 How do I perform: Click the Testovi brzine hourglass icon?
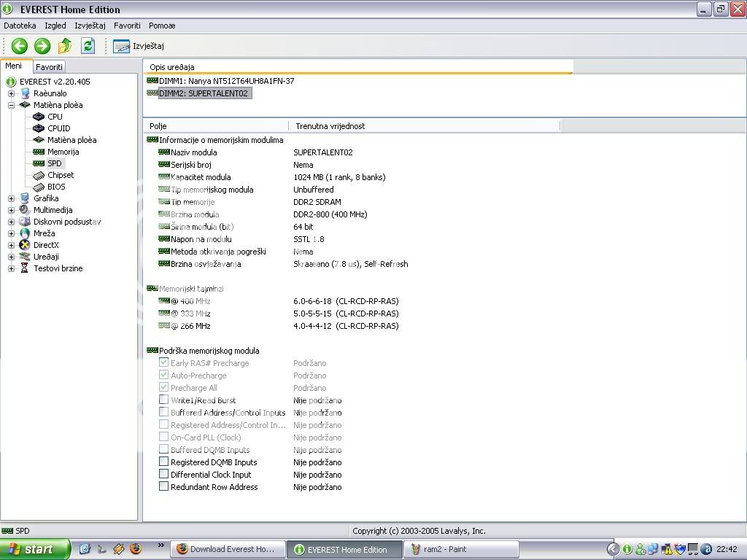coord(24,268)
